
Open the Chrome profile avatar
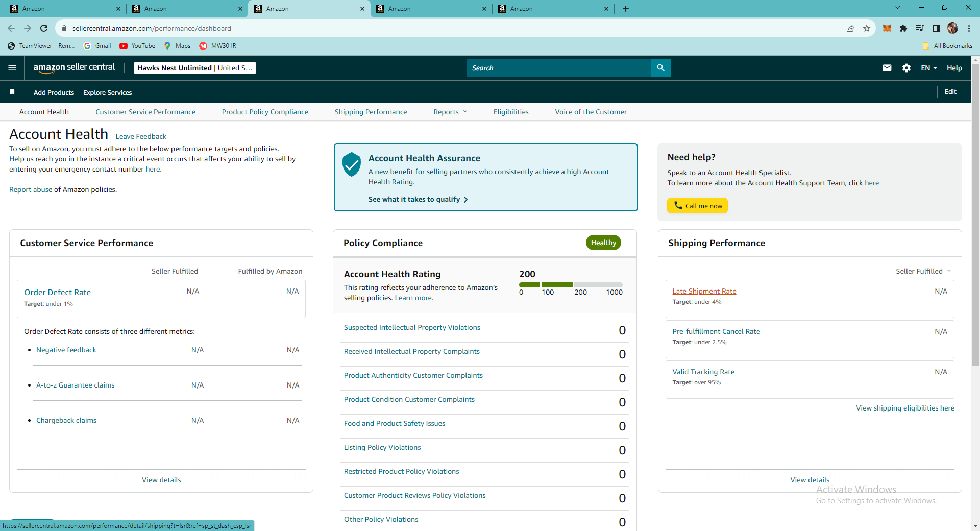(x=952, y=28)
